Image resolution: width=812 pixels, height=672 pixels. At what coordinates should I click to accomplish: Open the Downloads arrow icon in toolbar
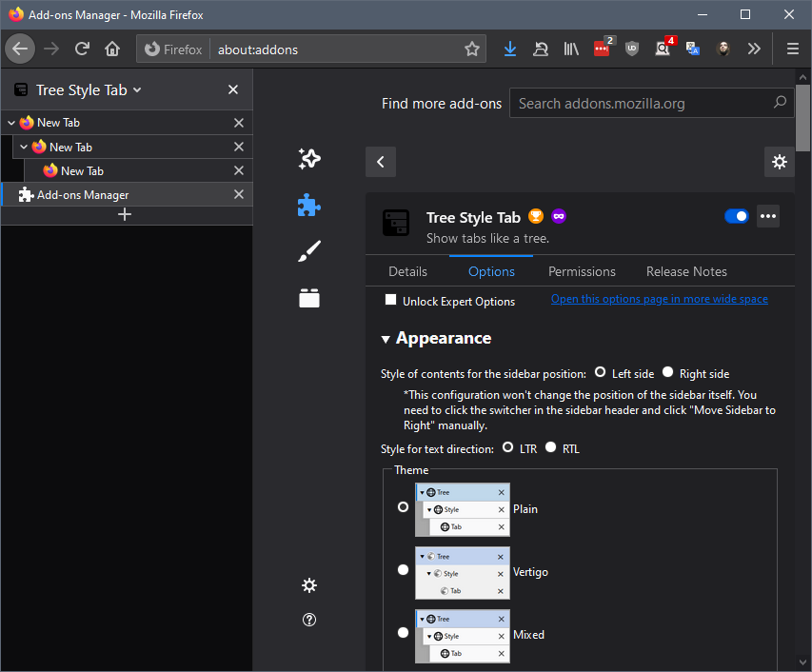510,49
